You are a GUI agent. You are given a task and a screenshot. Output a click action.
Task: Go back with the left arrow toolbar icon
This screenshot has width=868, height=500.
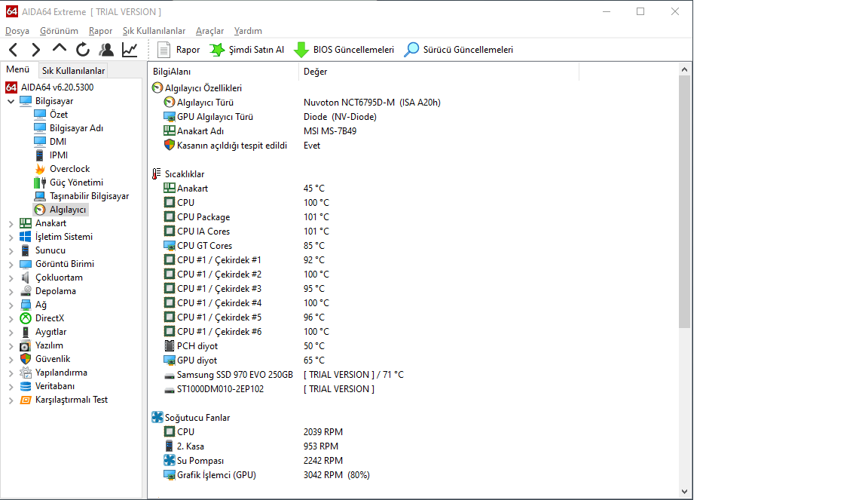tap(14, 50)
